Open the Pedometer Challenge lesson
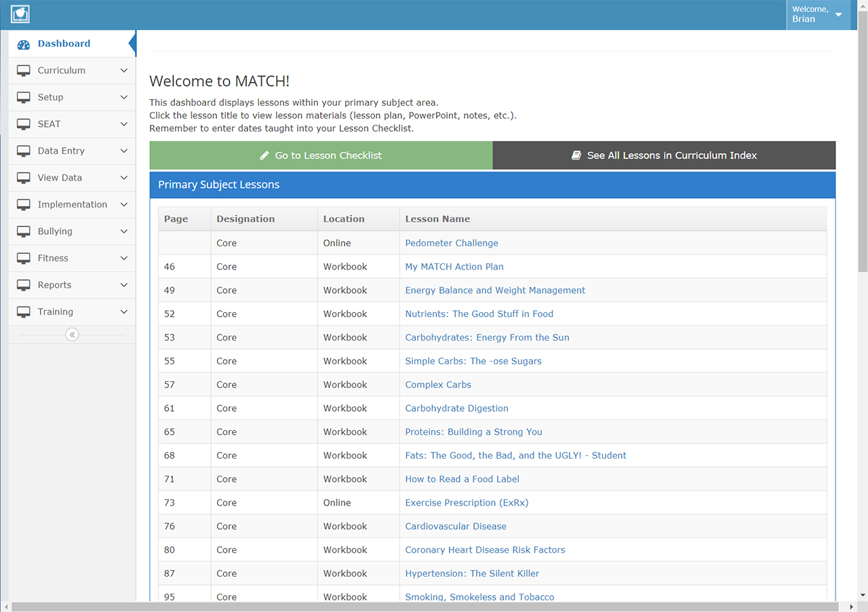Image resolution: width=868 pixels, height=612 pixels. tap(452, 243)
